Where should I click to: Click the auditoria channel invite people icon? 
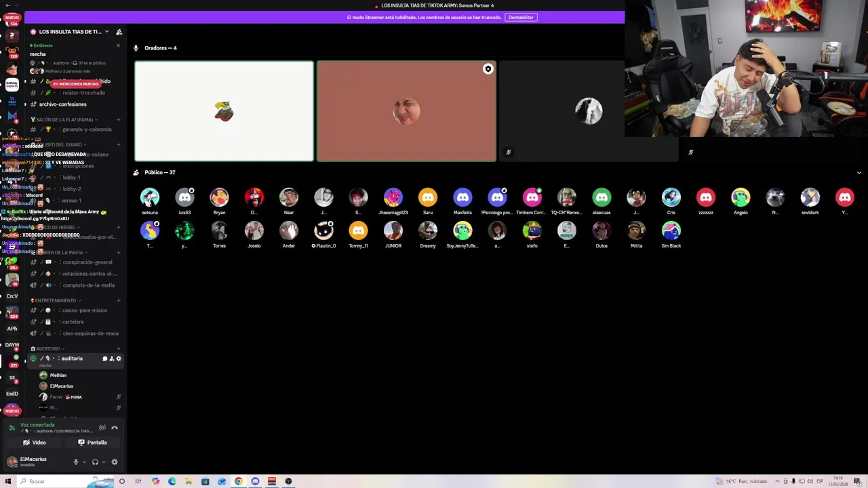pyautogui.click(x=112, y=359)
